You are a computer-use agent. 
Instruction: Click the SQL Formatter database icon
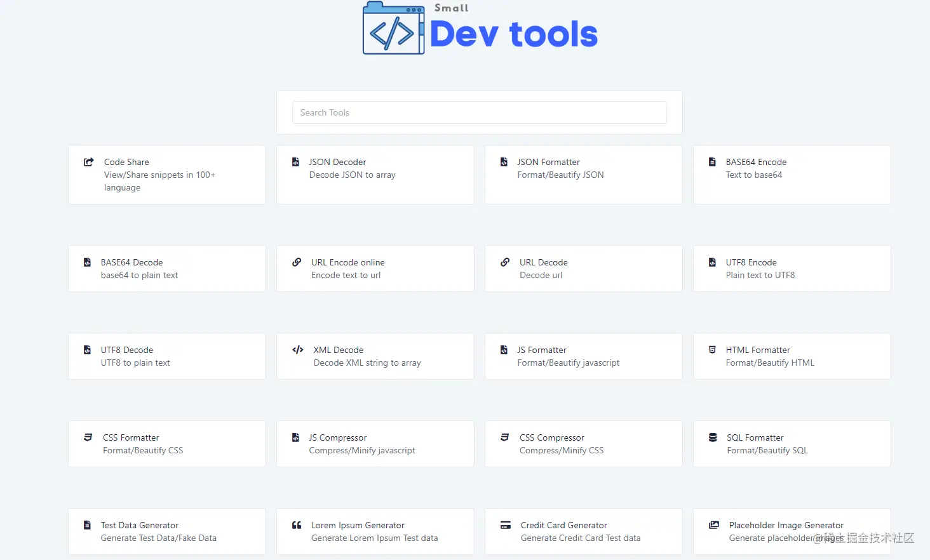click(713, 437)
